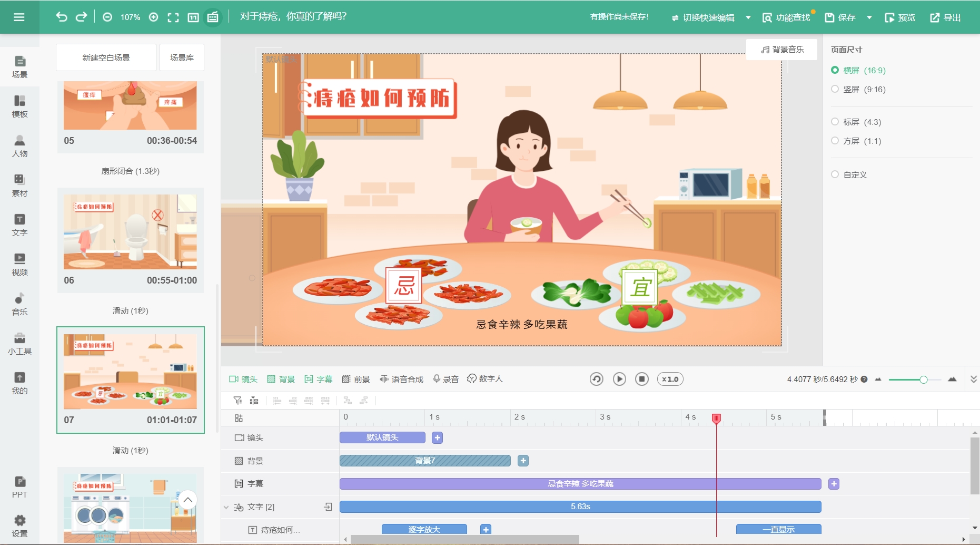Open the save options dropdown arrow
Image resolution: width=980 pixels, height=545 pixels.
(x=869, y=17)
